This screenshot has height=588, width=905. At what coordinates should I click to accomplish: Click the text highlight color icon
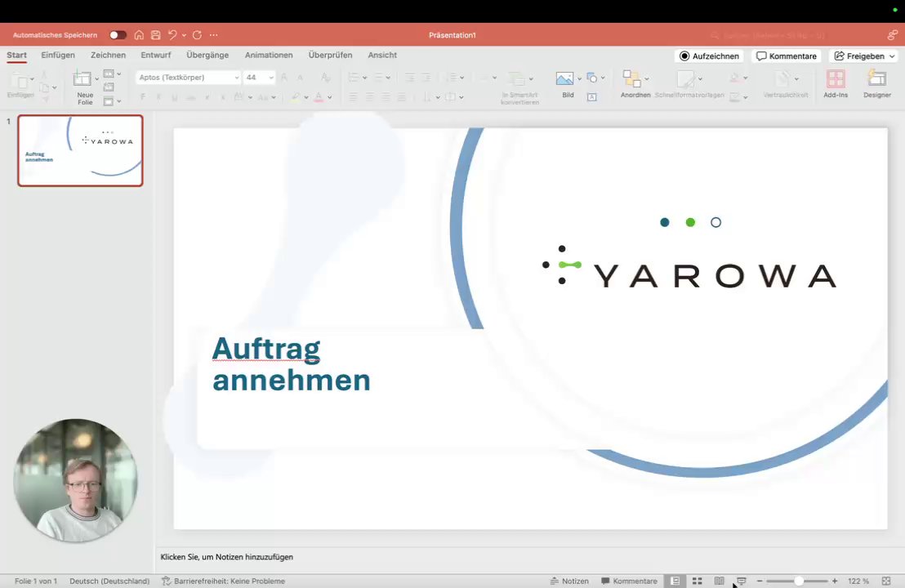click(296, 97)
